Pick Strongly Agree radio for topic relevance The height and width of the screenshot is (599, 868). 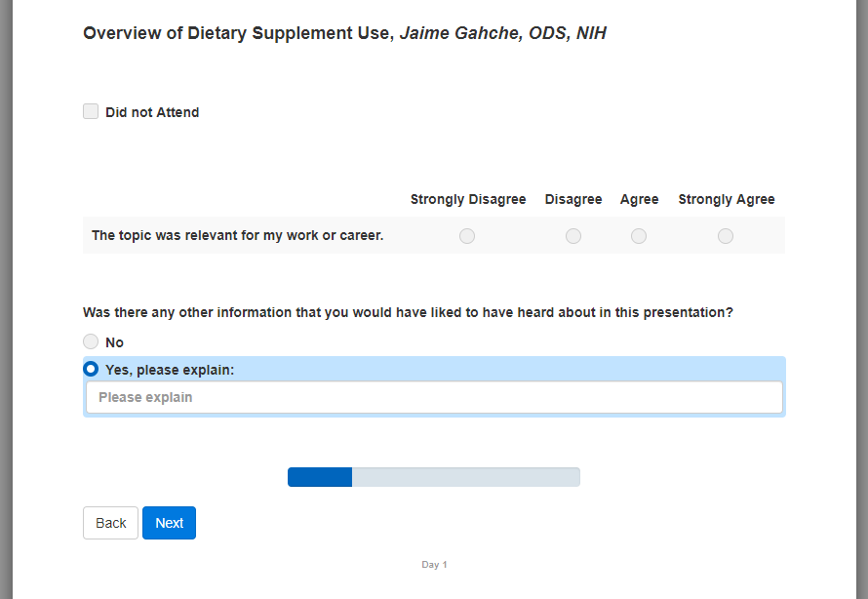(x=726, y=236)
